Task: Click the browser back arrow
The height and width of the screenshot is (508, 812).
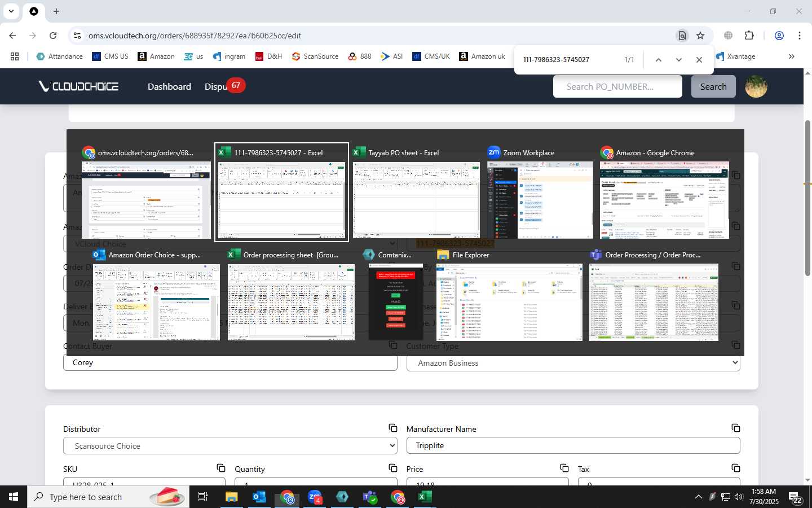Action: (12, 36)
